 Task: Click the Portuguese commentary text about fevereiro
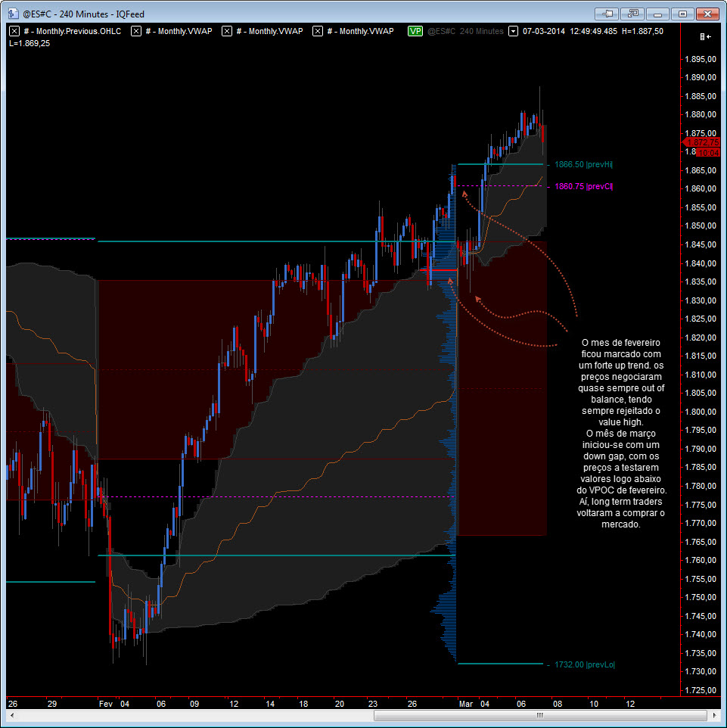621,433
